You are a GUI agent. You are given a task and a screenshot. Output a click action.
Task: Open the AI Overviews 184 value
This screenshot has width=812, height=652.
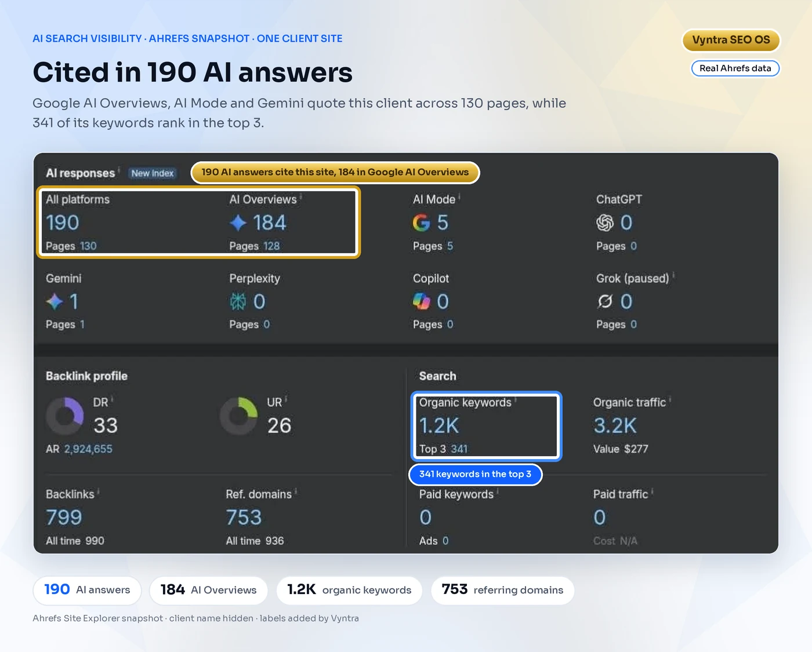[x=269, y=223]
